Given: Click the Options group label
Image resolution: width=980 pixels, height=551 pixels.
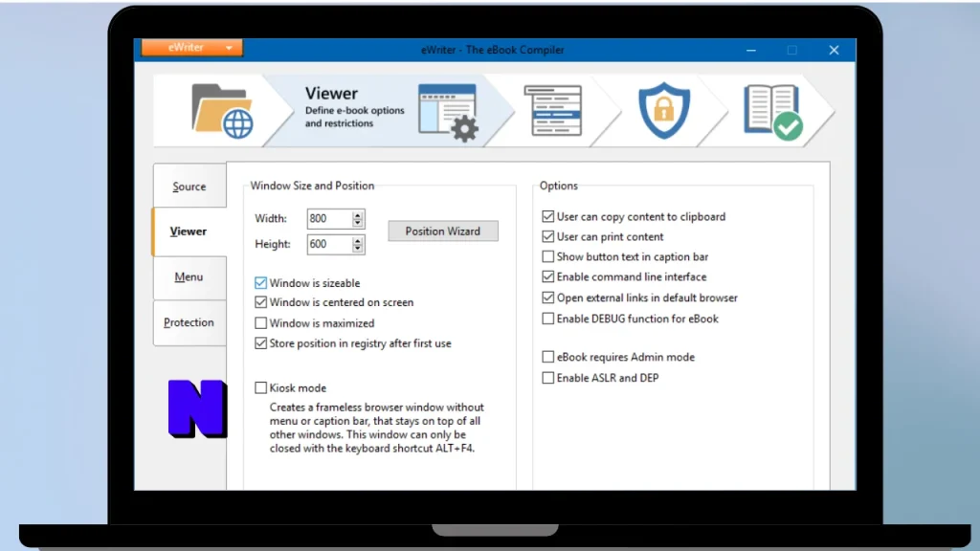Looking at the screenshot, I should (x=559, y=186).
